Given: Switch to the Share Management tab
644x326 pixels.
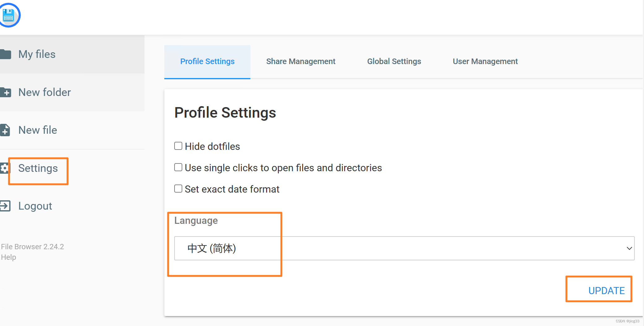Looking at the screenshot, I should (300, 61).
